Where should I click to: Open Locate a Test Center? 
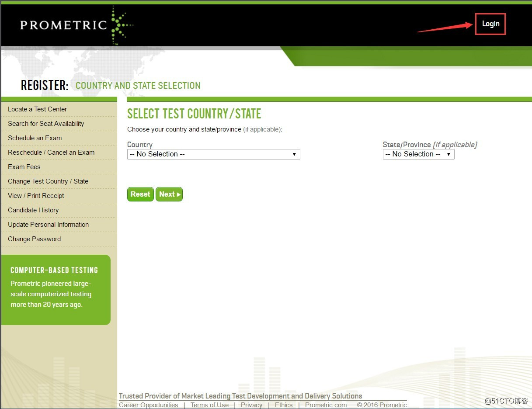38,109
